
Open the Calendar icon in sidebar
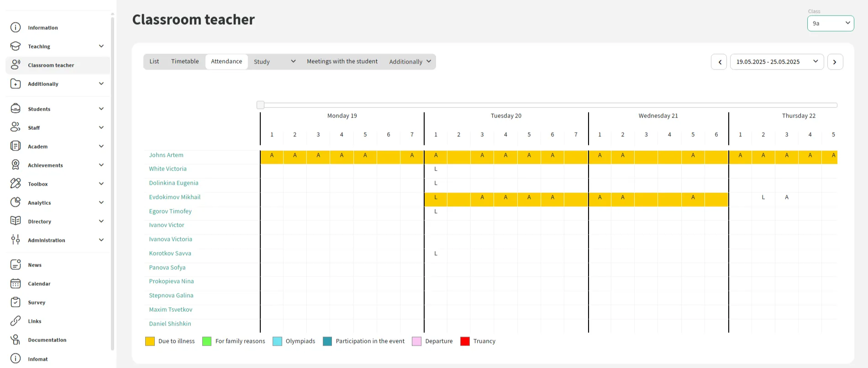coord(16,283)
